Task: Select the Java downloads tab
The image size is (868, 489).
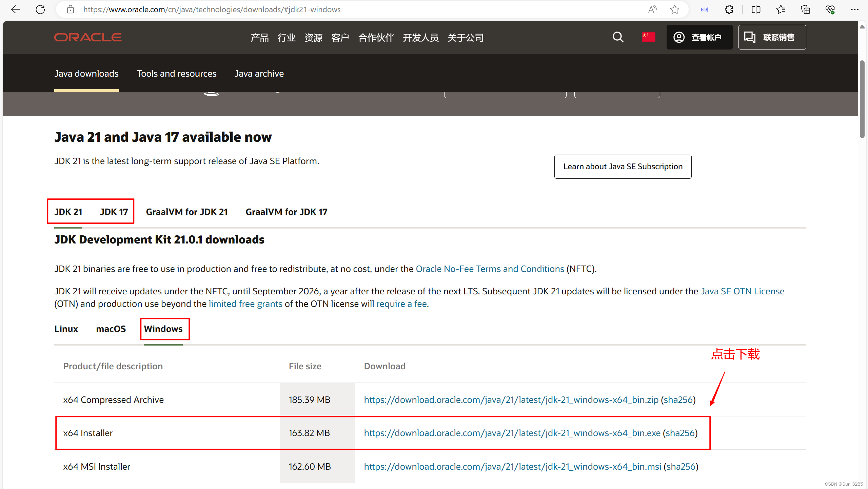Action: click(x=86, y=74)
